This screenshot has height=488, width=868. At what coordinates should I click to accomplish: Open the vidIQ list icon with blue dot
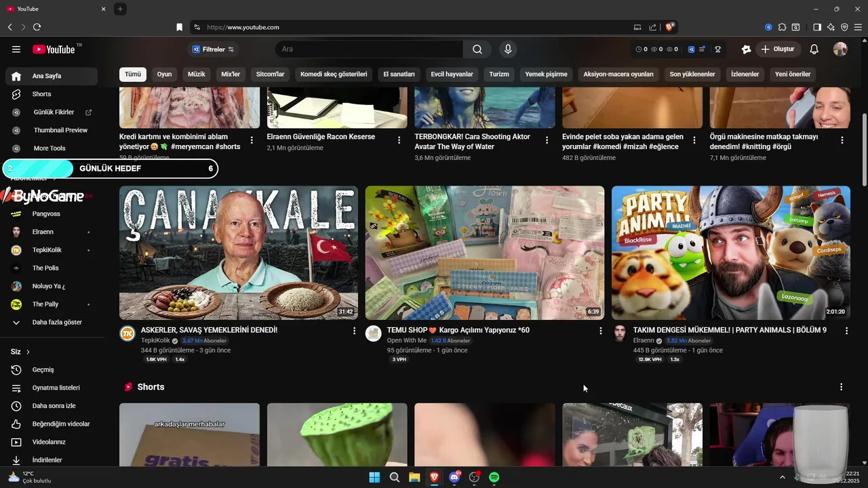703,49
